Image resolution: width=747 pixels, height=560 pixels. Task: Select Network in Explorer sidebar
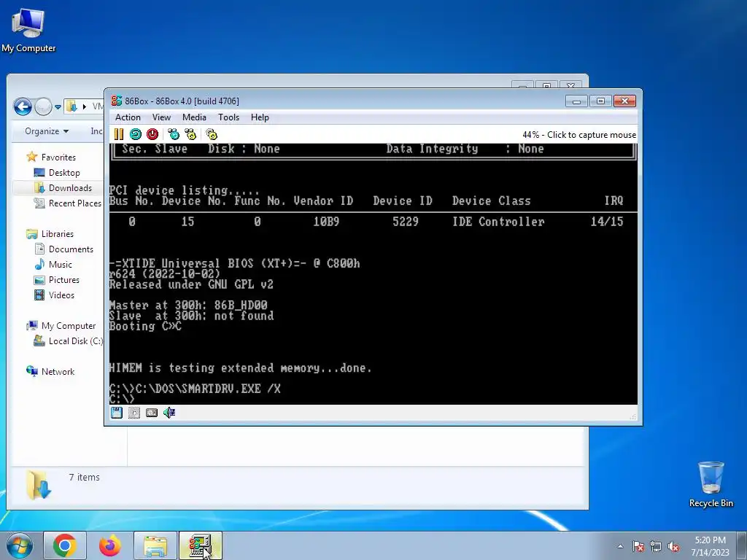(58, 371)
